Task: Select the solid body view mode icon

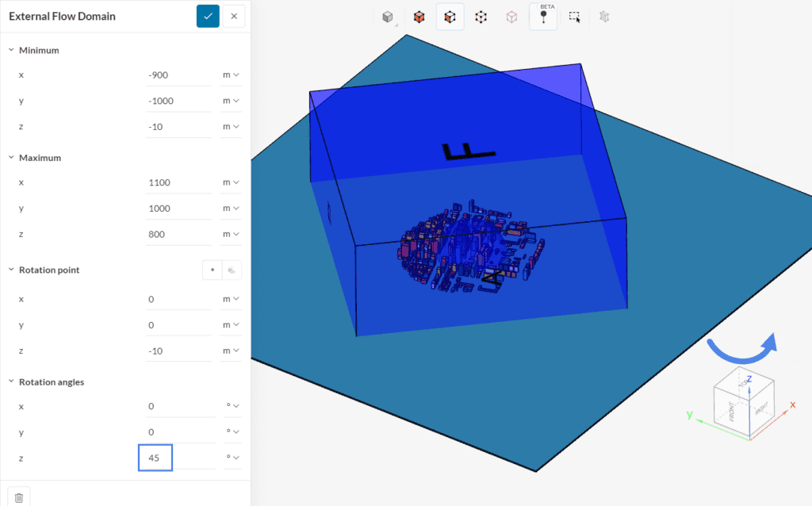Action: (x=387, y=16)
